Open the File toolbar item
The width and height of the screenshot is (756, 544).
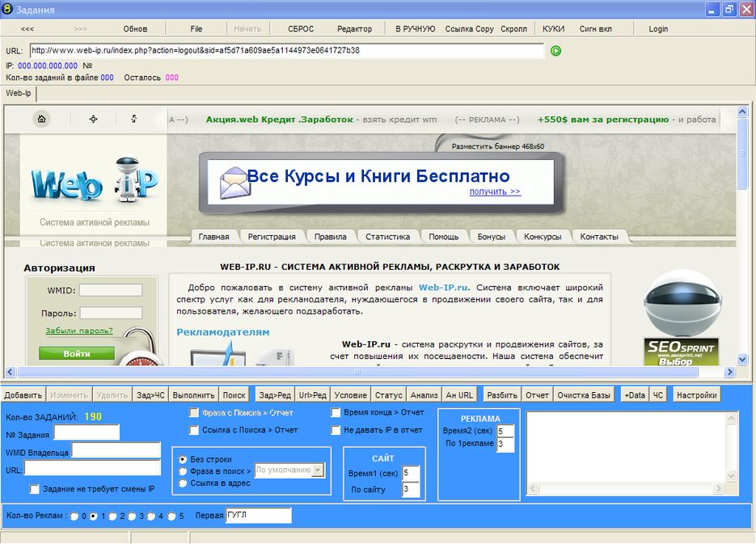(196, 29)
